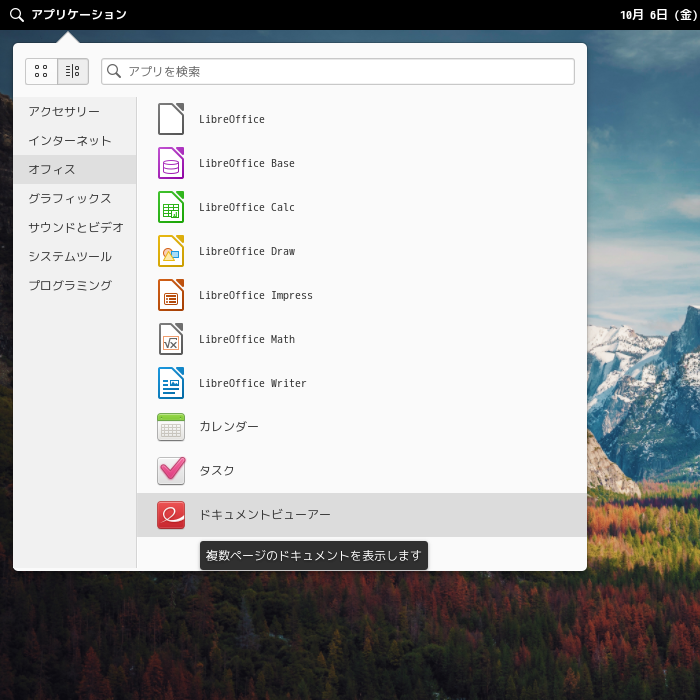Click the ドキュメントビューアー text label

(x=265, y=515)
